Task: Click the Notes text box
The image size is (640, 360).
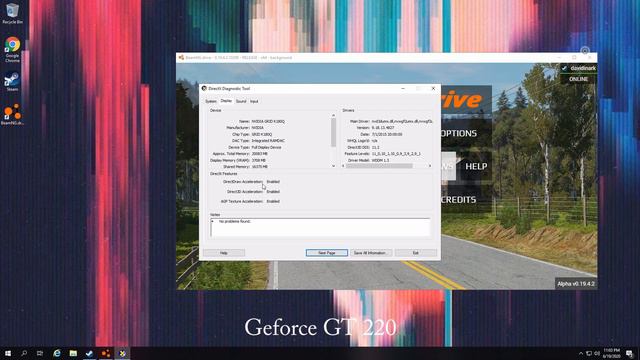Action: [320, 227]
